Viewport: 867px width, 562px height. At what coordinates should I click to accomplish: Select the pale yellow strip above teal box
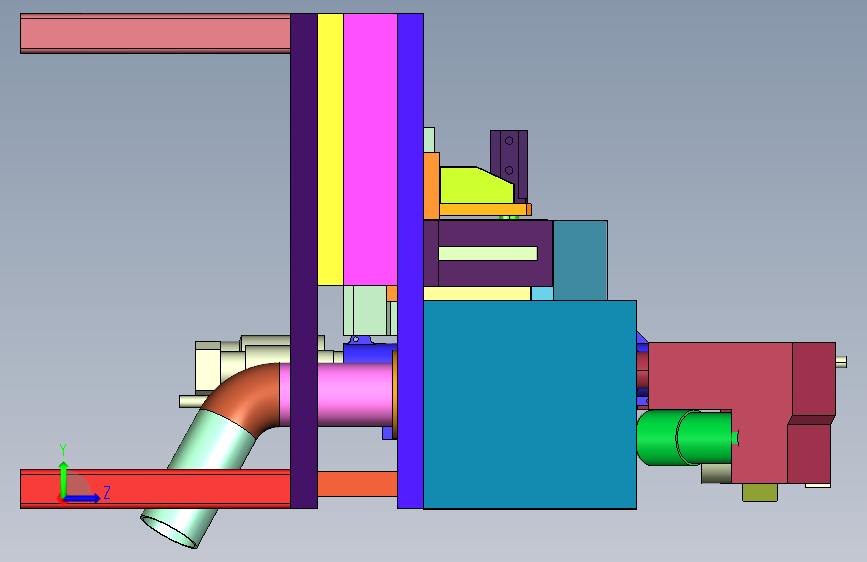tap(477, 294)
